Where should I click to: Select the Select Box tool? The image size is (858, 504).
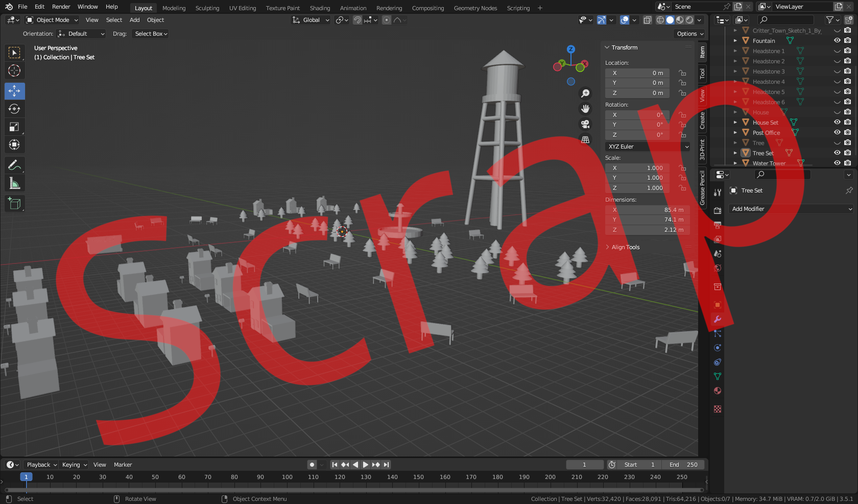pos(14,53)
